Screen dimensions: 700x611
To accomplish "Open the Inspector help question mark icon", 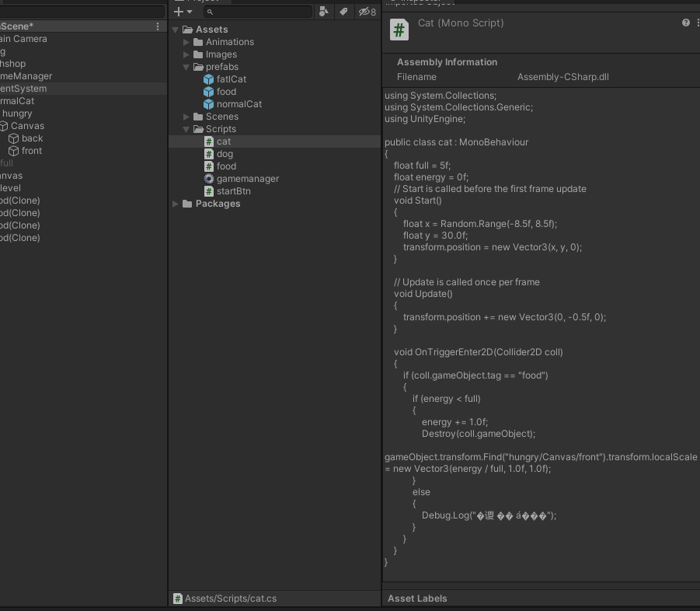I will point(686,23).
